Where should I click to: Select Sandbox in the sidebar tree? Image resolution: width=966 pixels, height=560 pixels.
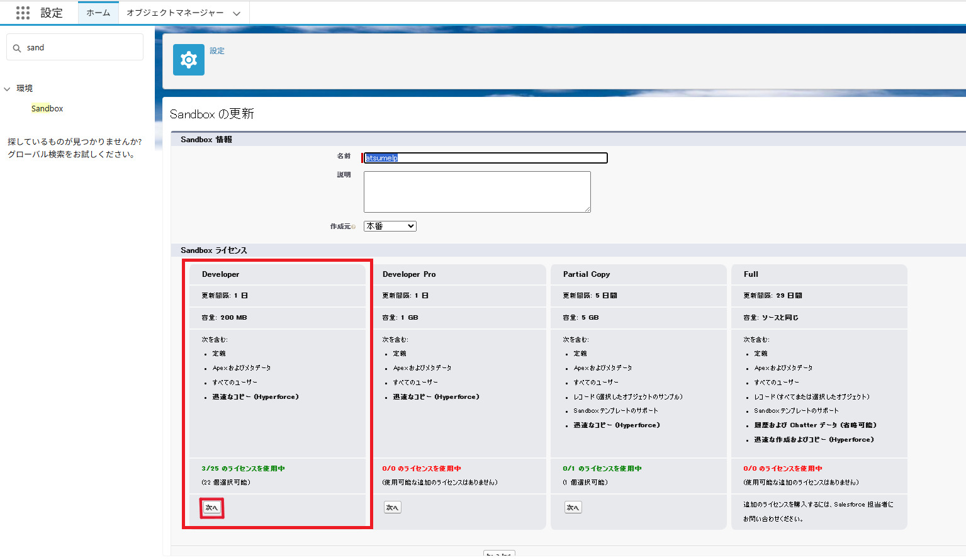click(x=47, y=108)
